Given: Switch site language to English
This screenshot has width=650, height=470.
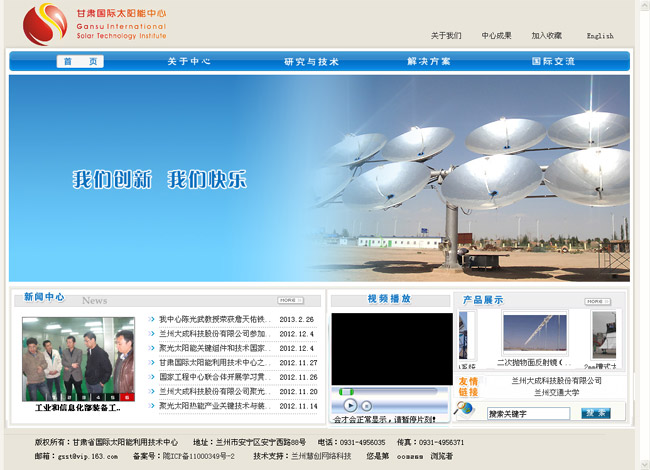Looking at the screenshot, I should [600, 36].
